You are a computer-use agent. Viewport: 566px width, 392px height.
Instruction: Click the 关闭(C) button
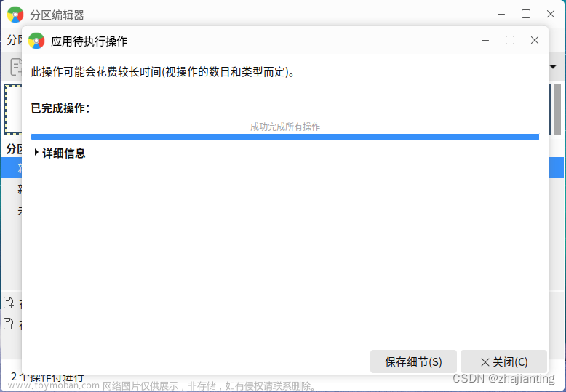click(504, 361)
